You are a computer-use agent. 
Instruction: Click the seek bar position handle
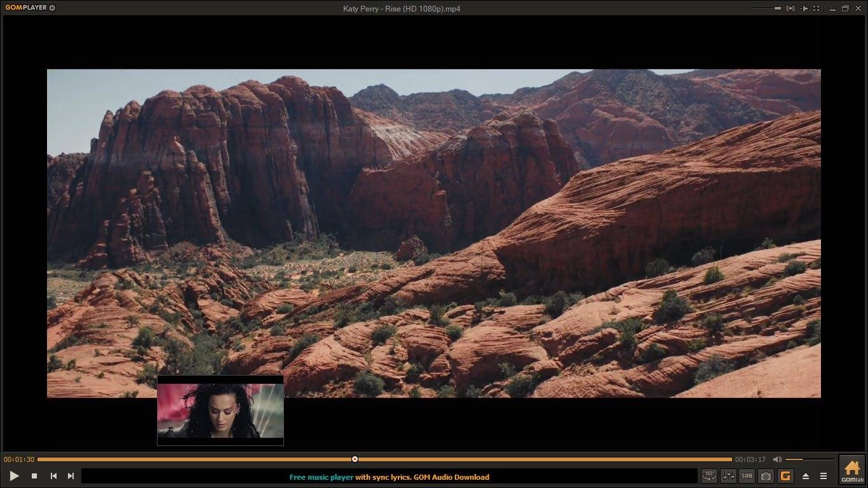coord(355,459)
